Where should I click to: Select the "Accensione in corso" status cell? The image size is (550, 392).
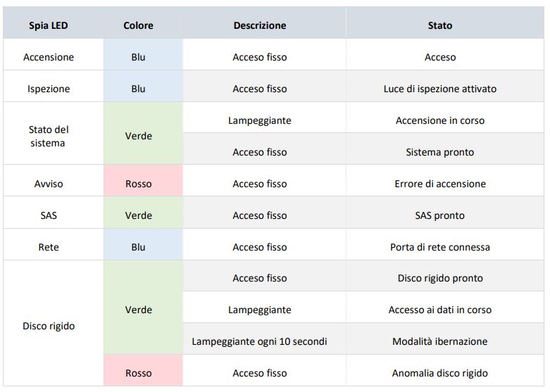[440, 120]
